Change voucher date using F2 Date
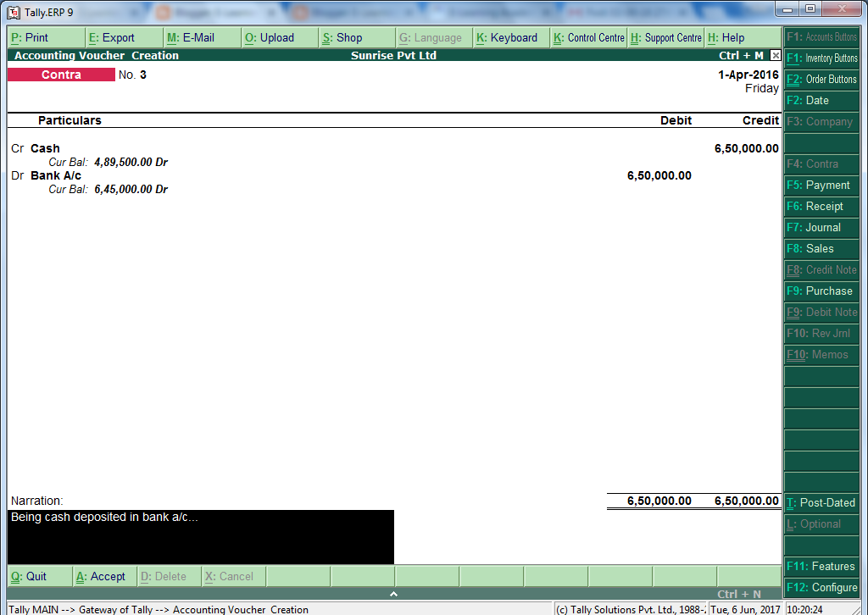Image resolution: width=868 pixels, height=615 pixels. (x=821, y=100)
